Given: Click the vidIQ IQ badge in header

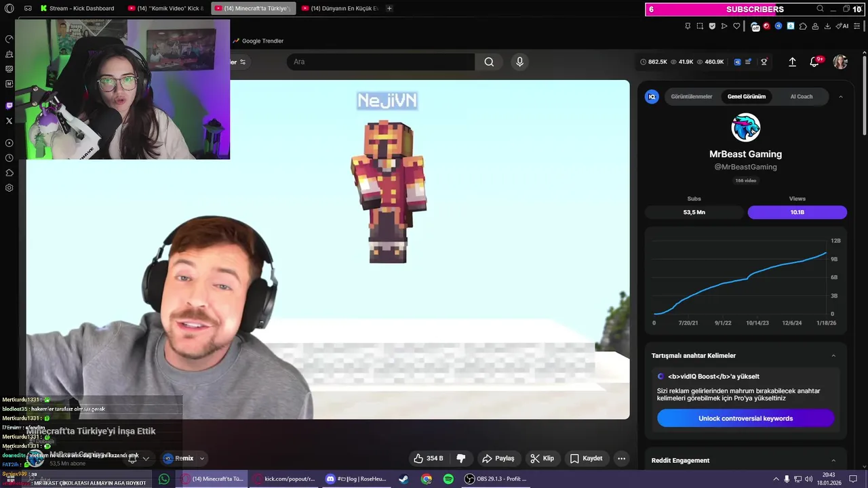Looking at the screenshot, I should click(737, 62).
